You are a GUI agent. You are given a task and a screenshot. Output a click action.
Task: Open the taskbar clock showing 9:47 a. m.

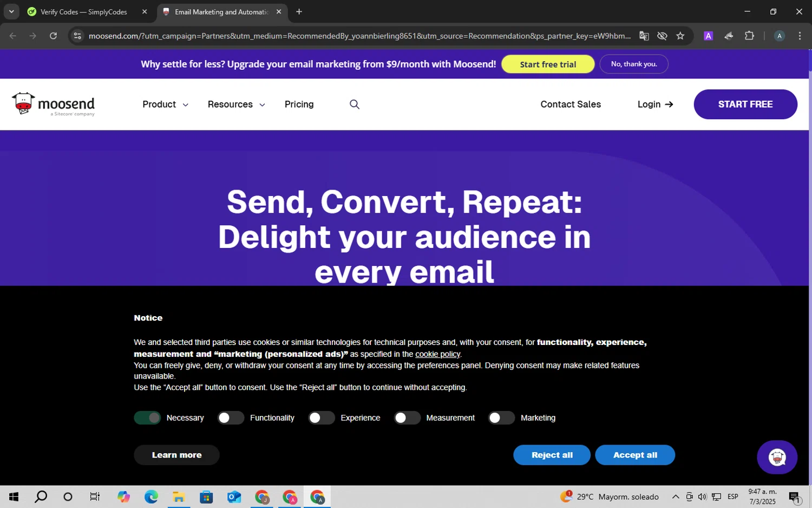(x=762, y=497)
